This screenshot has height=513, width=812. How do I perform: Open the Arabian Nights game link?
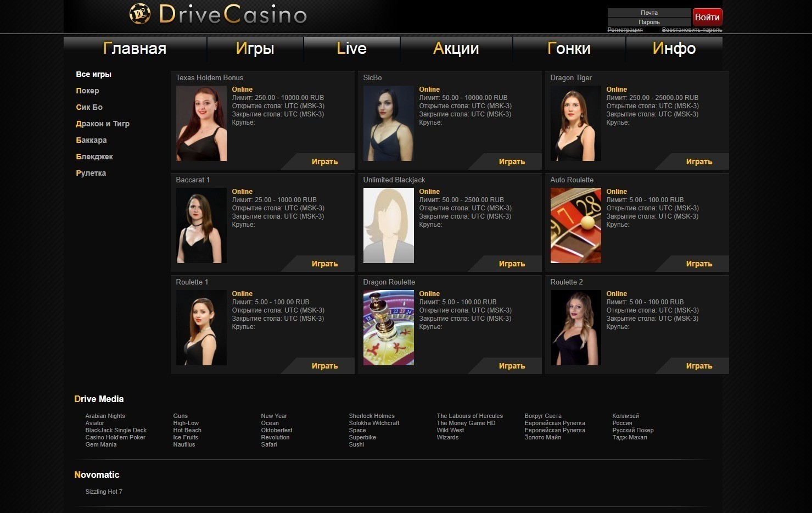pyautogui.click(x=105, y=416)
